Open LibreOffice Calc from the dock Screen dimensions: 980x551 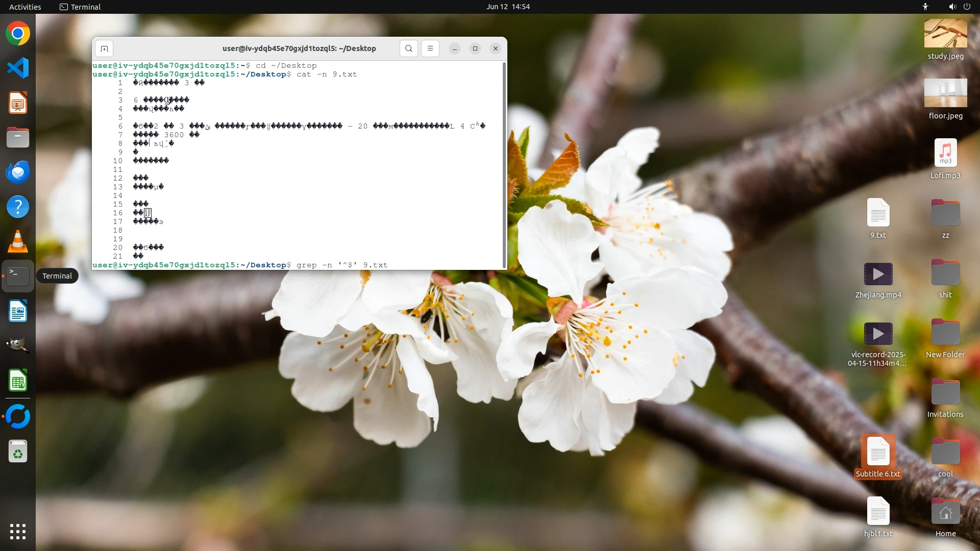[18, 381]
